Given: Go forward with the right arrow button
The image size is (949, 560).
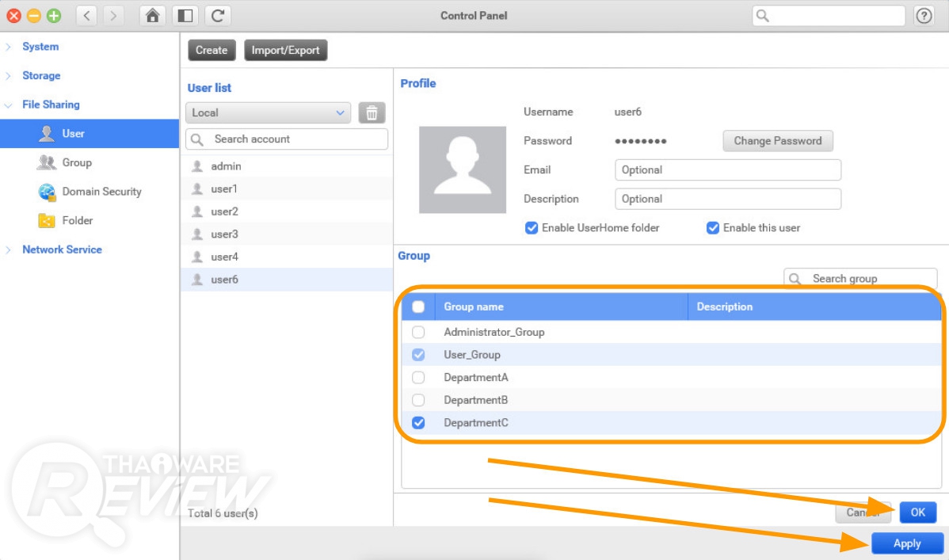Looking at the screenshot, I should [x=113, y=16].
